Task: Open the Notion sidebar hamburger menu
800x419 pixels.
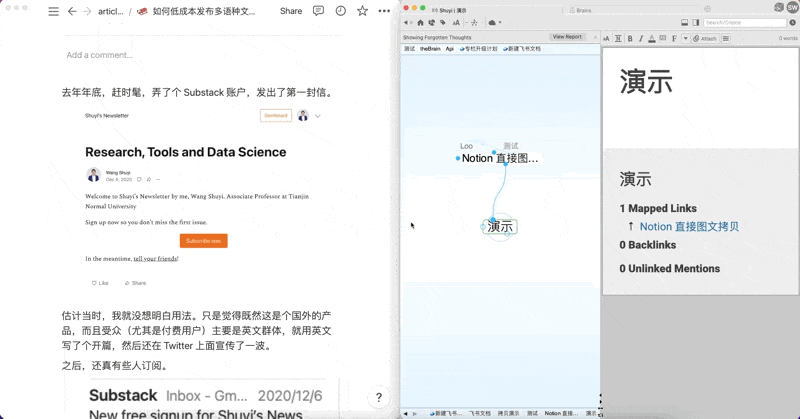Action: tap(53, 11)
